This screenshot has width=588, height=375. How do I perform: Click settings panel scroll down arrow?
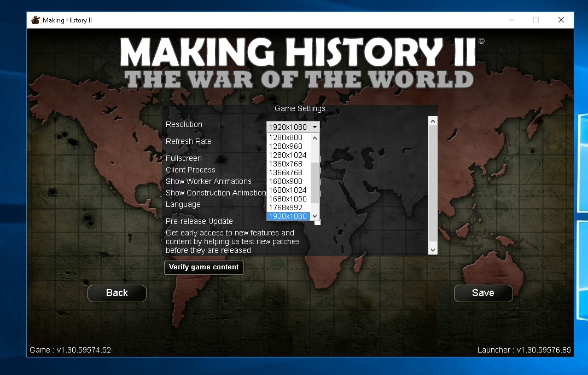pyautogui.click(x=433, y=250)
